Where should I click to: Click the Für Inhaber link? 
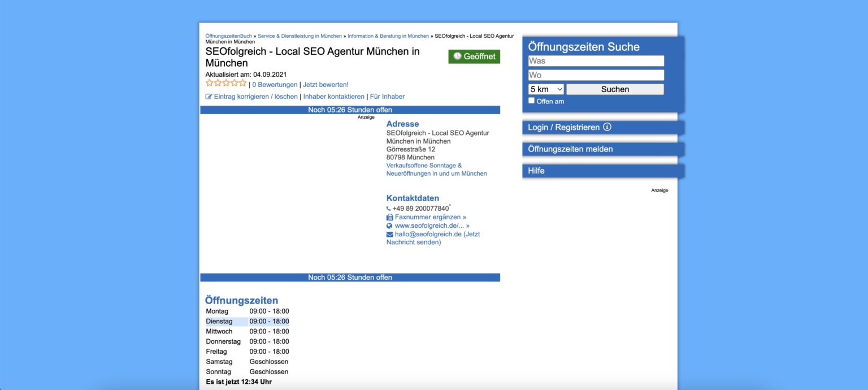tap(388, 97)
